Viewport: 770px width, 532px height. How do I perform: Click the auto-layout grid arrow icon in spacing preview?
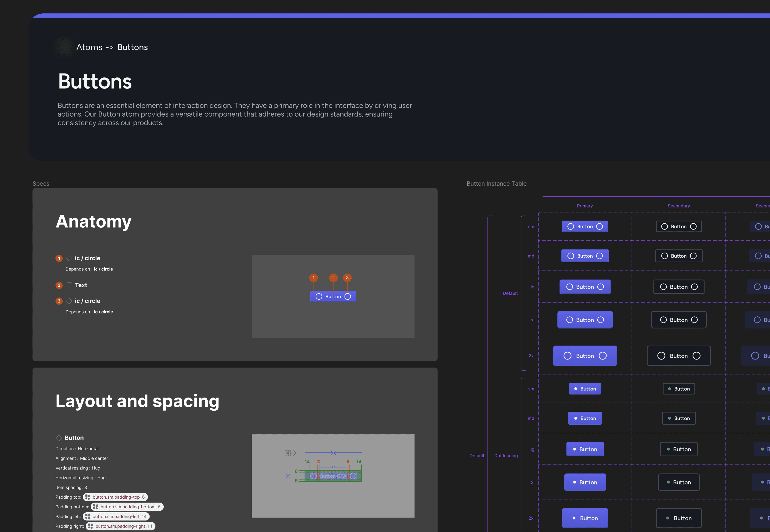pos(290,453)
